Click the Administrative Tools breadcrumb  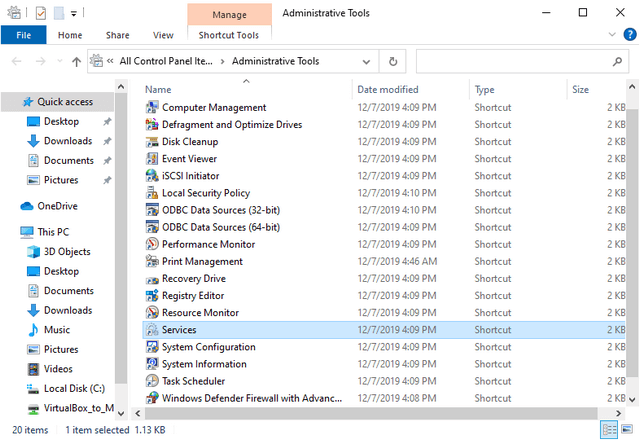276,61
